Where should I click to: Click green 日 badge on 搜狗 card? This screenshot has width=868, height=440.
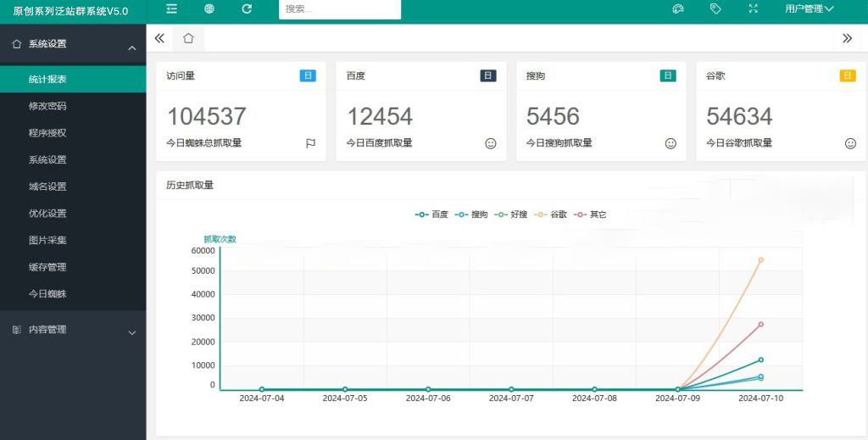click(668, 75)
